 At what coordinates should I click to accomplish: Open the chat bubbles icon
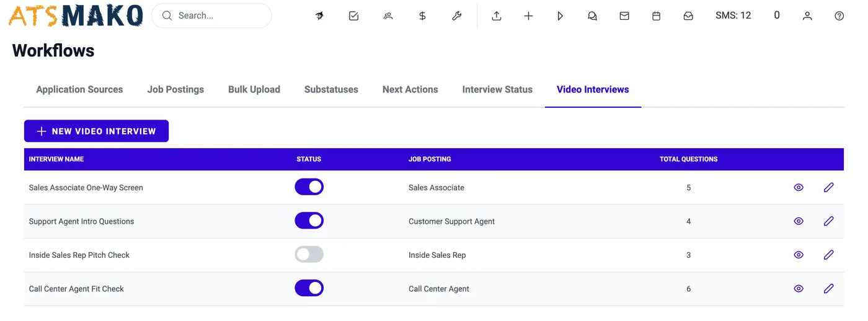(592, 16)
